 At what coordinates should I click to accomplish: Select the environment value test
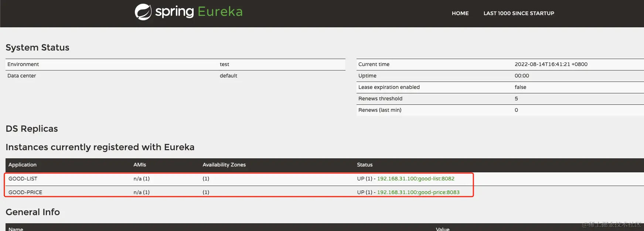224,64
